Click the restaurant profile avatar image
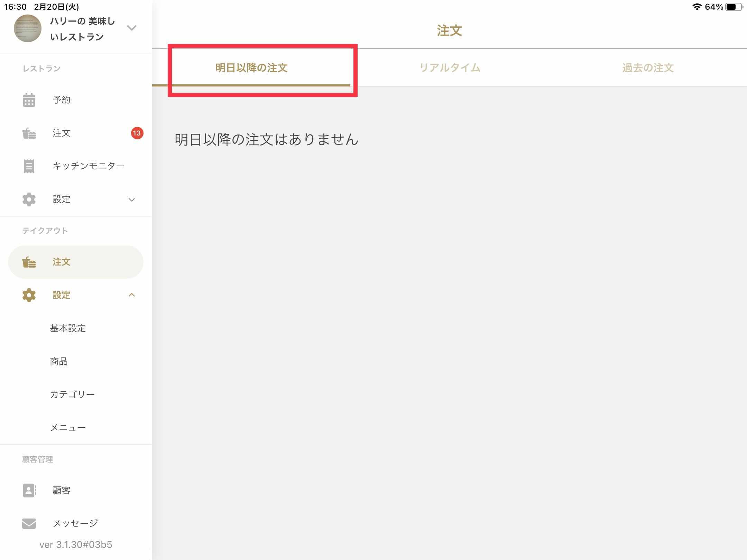The height and width of the screenshot is (560, 747). tap(28, 28)
